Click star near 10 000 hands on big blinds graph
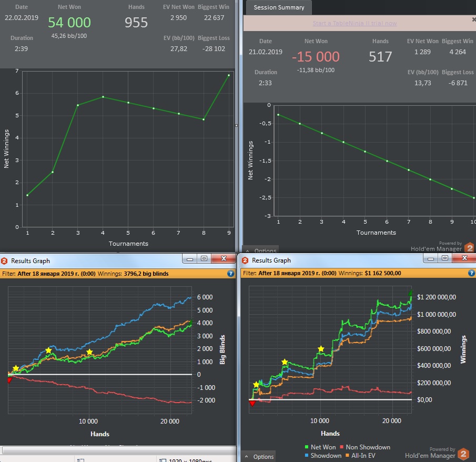 point(89,352)
